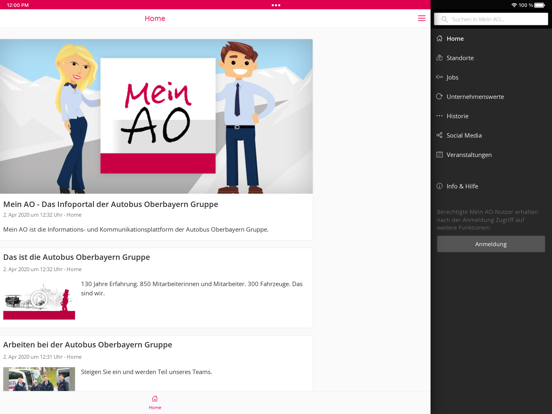This screenshot has height=414, width=552.
Task: Click the Wi-Fi status icon
Action: click(x=514, y=5)
